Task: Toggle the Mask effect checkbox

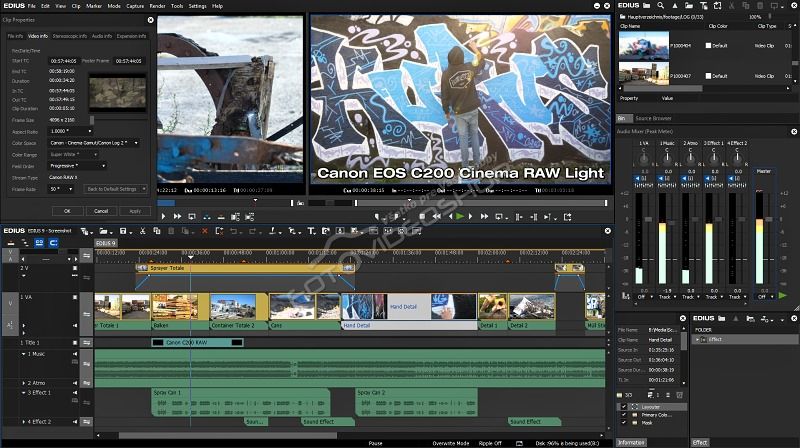Action: pyautogui.click(x=623, y=422)
